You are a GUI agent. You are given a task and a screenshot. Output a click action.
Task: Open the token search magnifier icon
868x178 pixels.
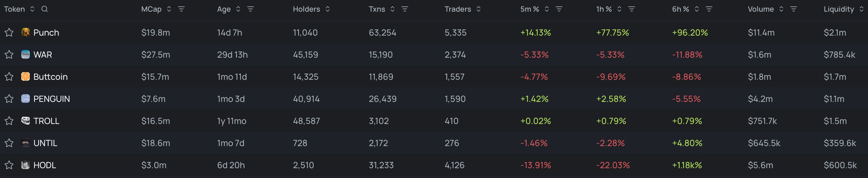pyautogui.click(x=45, y=9)
